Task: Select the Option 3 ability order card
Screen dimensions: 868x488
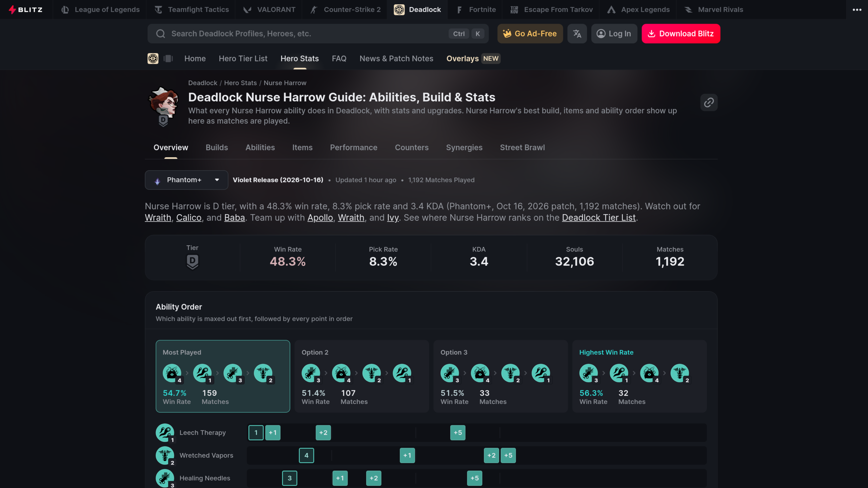Action: click(x=500, y=376)
